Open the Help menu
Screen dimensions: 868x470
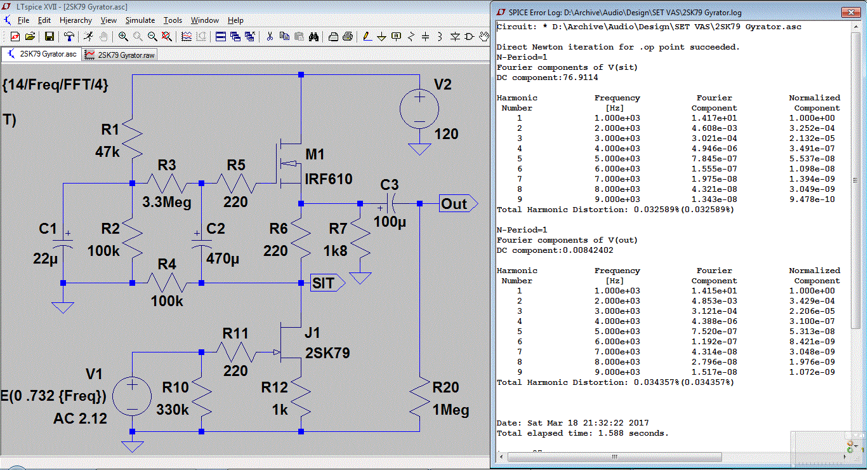click(235, 20)
